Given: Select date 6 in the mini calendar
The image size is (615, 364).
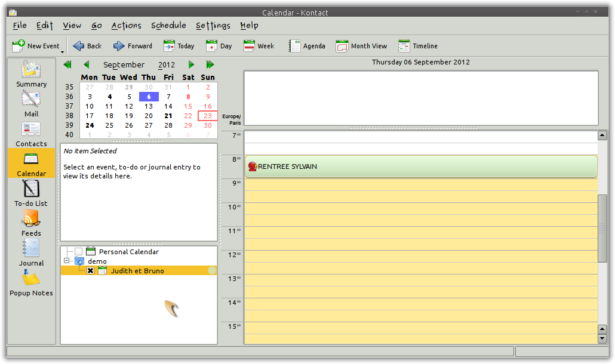Looking at the screenshot, I should [149, 97].
